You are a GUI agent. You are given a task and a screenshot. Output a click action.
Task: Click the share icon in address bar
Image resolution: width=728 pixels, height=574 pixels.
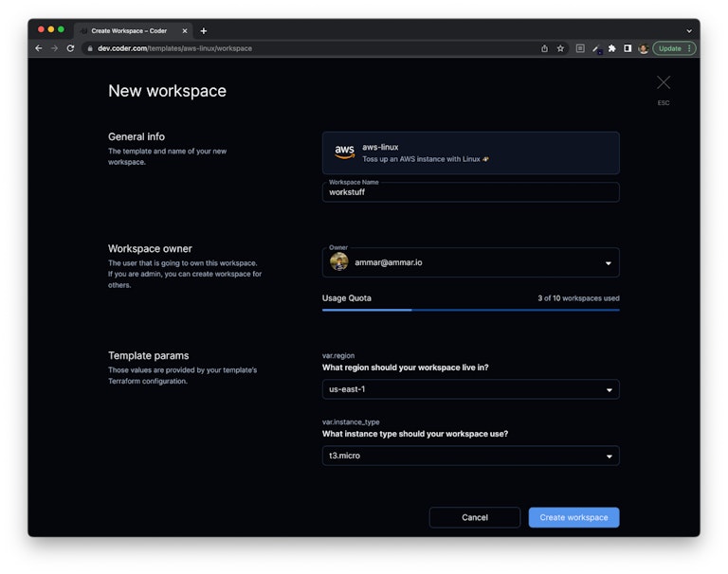click(x=544, y=48)
